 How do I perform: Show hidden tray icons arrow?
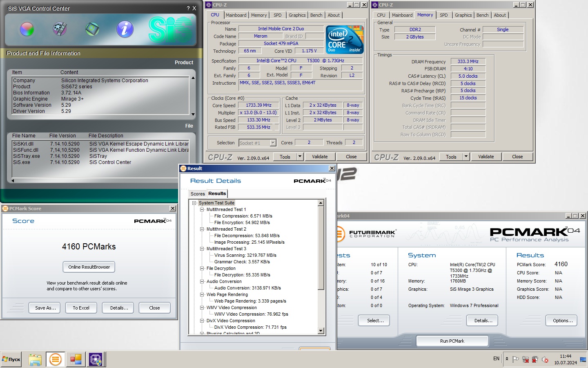pyautogui.click(x=507, y=359)
